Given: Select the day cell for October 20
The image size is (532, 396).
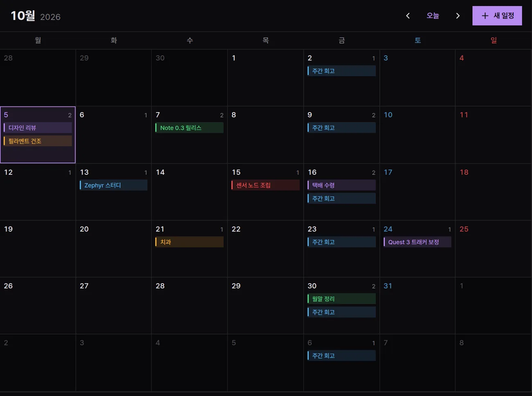Looking at the screenshot, I should click(x=113, y=249).
